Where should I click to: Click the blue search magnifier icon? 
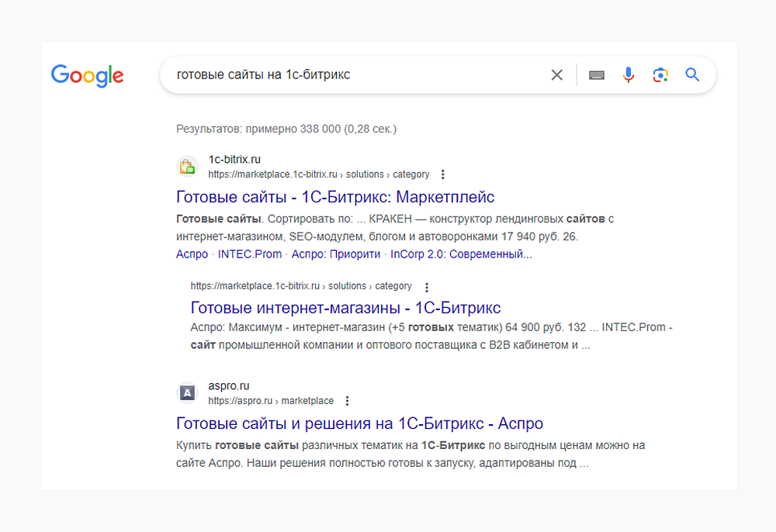tap(691, 74)
